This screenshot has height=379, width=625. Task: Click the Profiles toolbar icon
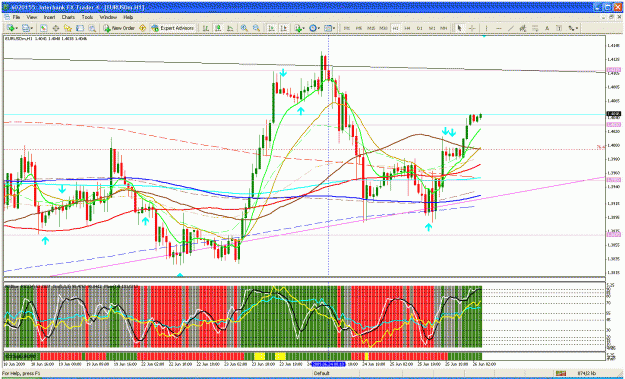(x=26, y=28)
